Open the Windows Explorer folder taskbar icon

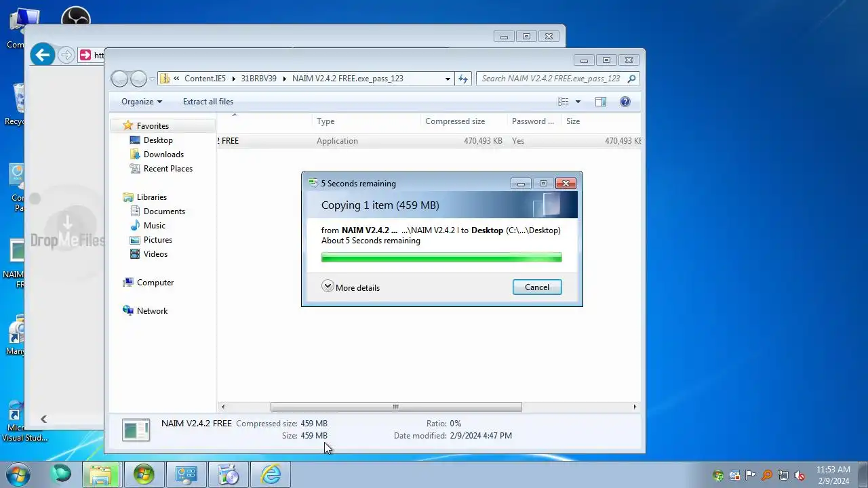point(101,474)
